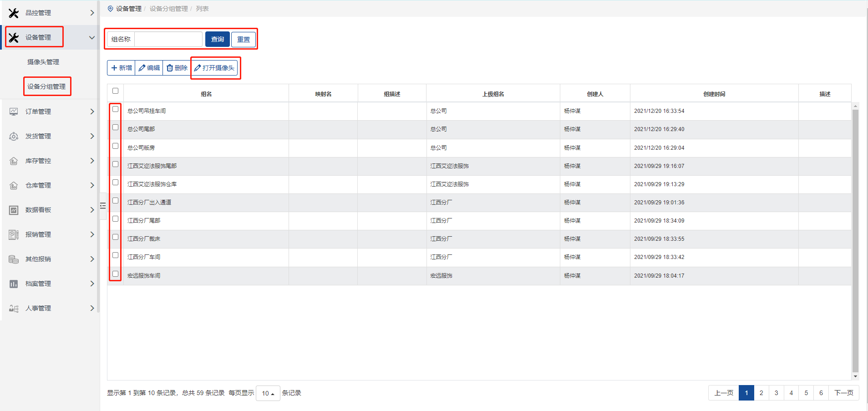Click the 档案管理 bar chart icon
Viewport: 868px width, 411px height.
click(14, 284)
